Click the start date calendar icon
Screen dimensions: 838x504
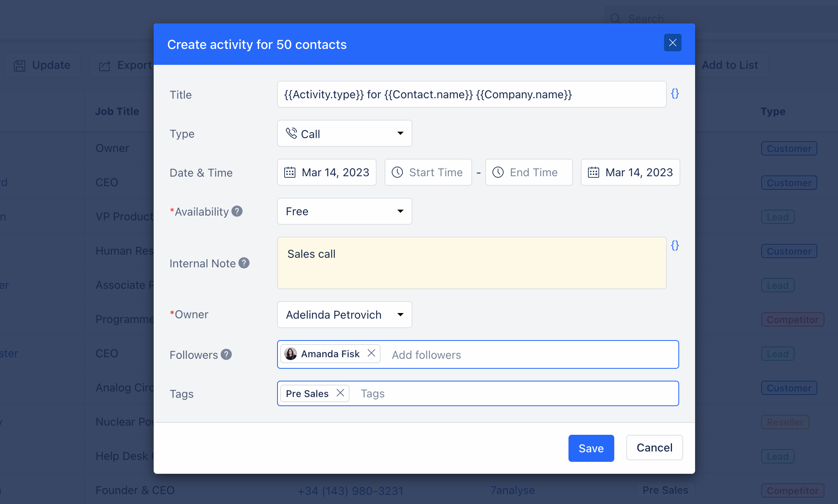pos(290,172)
